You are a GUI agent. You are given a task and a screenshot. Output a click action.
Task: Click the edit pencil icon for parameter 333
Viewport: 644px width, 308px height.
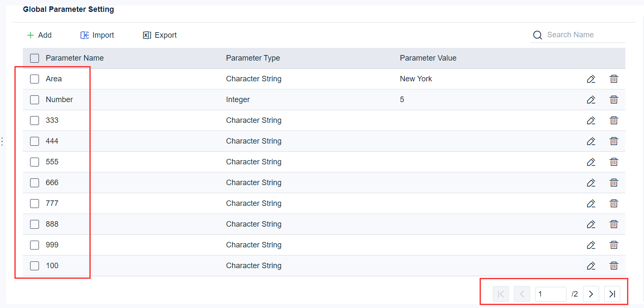(591, 120)
